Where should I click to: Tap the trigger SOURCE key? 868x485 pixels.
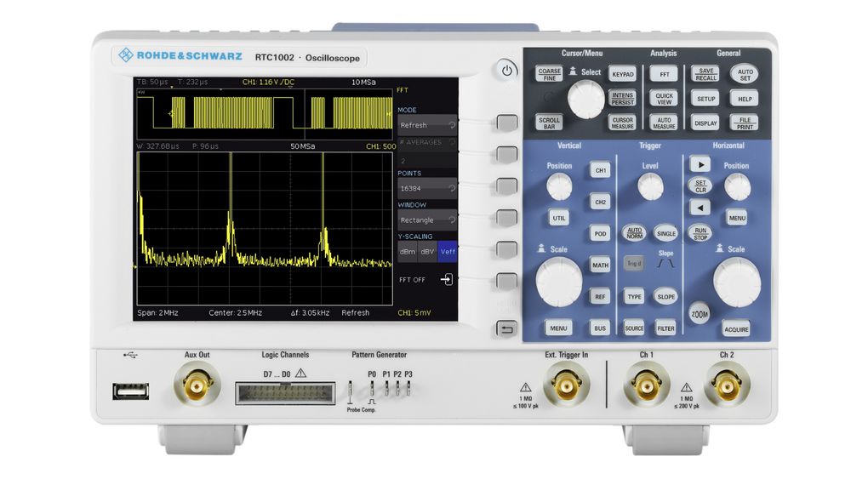click(x=634, y=328)
